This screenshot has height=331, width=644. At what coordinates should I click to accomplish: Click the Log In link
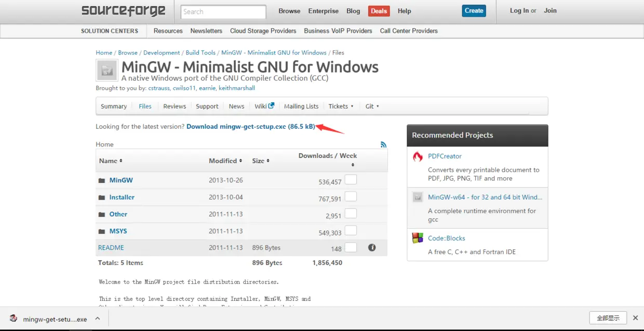point(519,10)
